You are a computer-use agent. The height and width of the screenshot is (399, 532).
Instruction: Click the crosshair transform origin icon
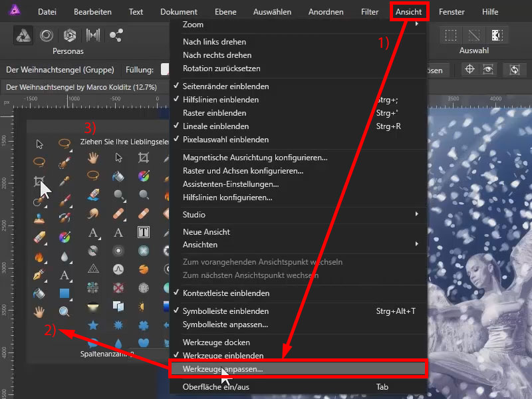469,69
